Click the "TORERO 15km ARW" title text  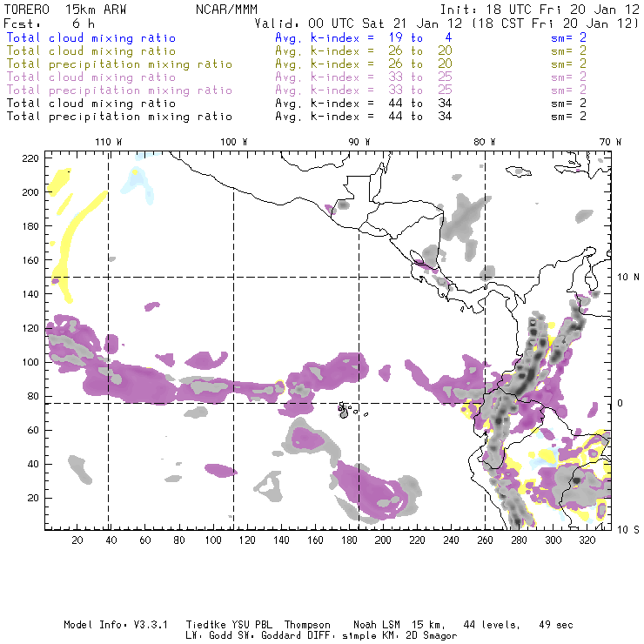pyautogui.click(x=65, y=10)
